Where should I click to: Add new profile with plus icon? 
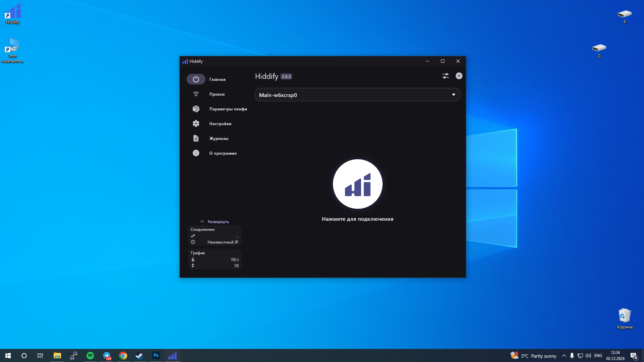pyautogui.click(x=459, y=76)
